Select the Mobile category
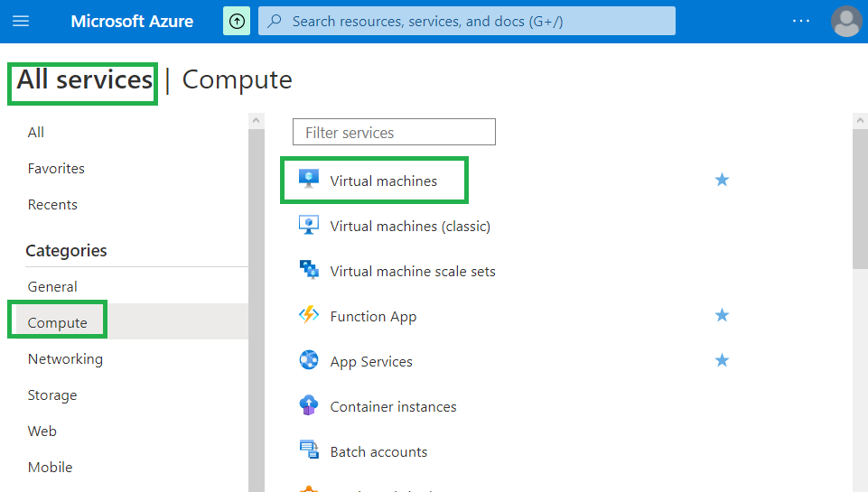 click(50, 467)
